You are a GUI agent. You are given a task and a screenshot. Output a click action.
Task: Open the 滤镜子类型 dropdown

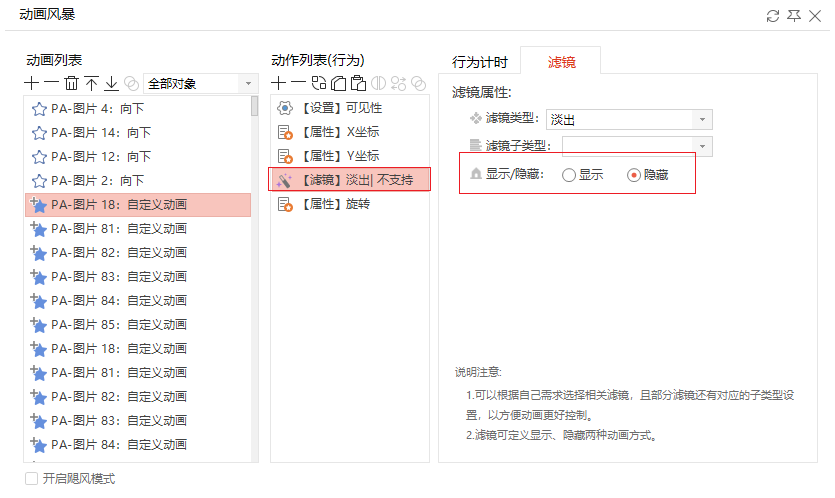point(637,146)
